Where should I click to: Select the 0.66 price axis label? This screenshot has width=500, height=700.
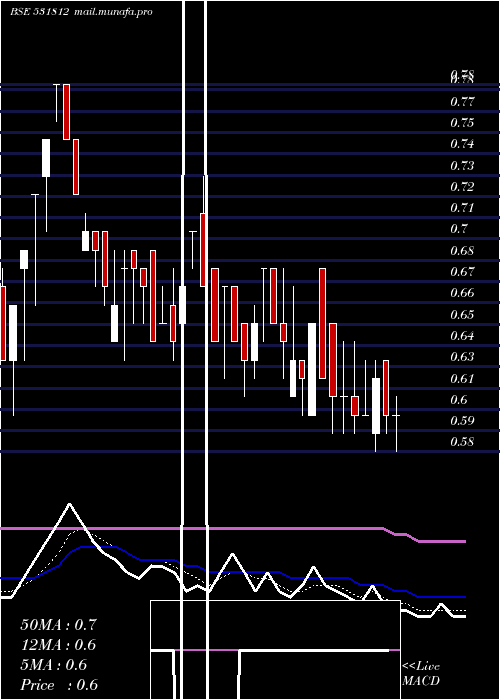coord(462,293)
